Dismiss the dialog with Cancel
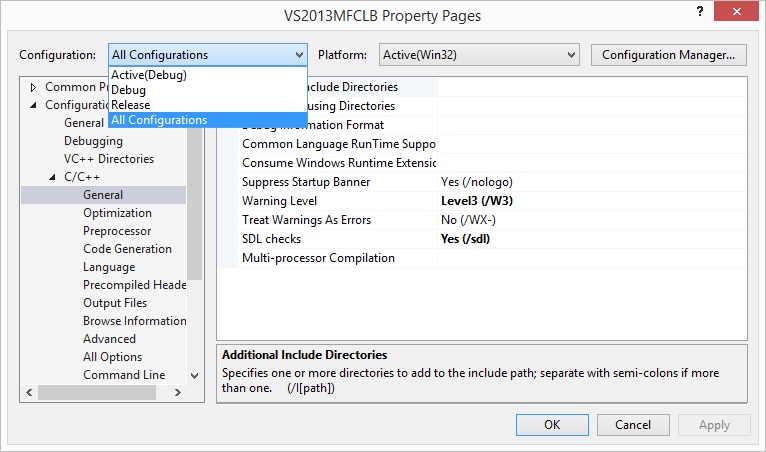The image size is (766, 452). [x=633, y=425]
